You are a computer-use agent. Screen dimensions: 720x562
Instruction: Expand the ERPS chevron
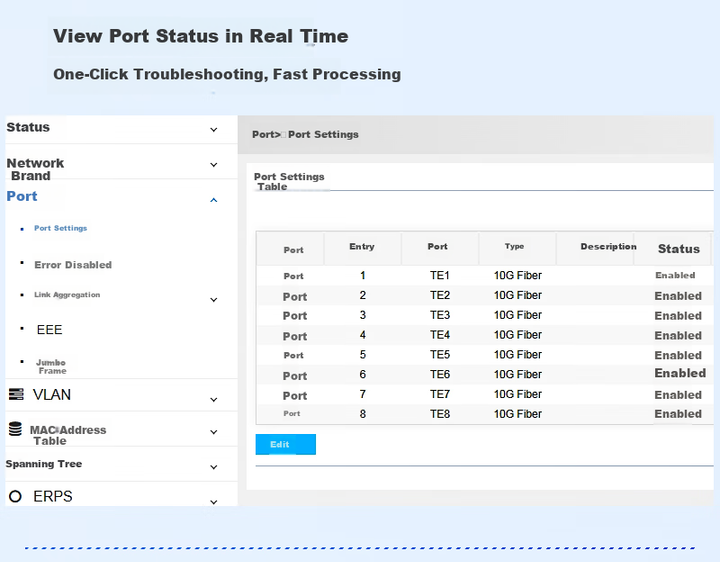[x=214, y=502]
